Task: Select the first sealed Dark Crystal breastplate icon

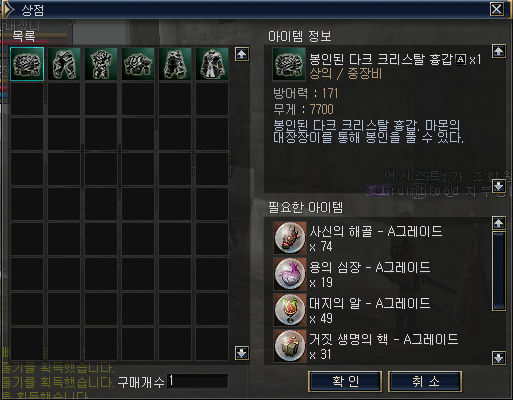Action: (x=27, y=64)
